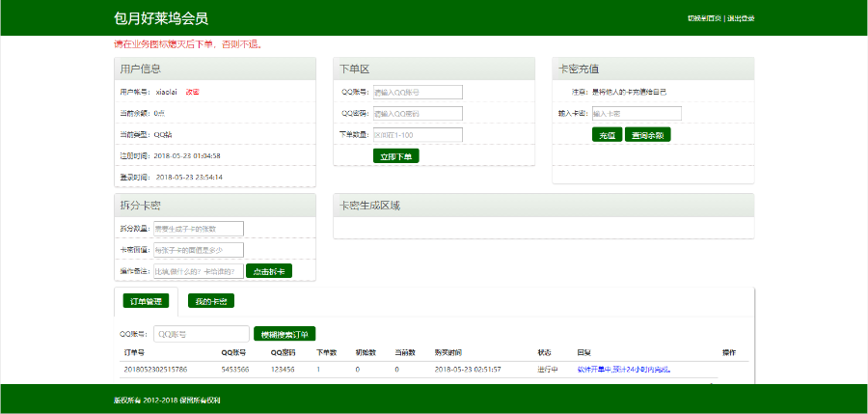Screen dimensions: 868x414
Task: Click the 立即下单 button
Action: pyautogui.click(x=395, y=156)
